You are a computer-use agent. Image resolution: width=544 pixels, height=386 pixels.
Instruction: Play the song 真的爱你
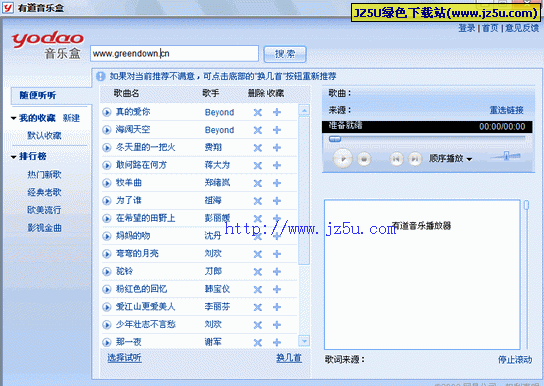107,112
